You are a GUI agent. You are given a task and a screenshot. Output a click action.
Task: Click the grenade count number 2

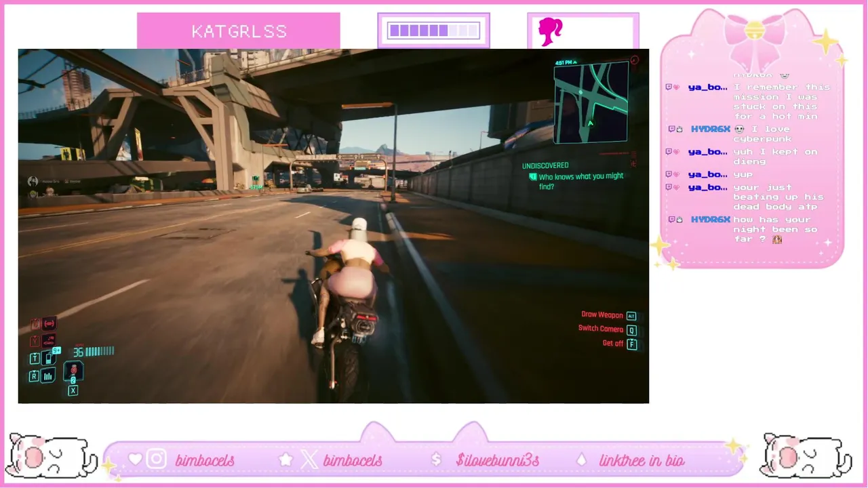pos(73,381)
